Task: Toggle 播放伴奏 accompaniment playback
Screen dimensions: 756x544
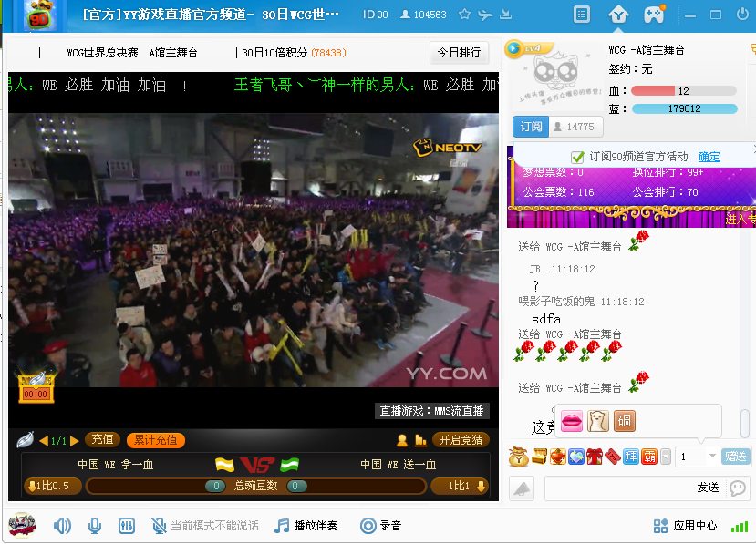Action: [x=306, y=526]
